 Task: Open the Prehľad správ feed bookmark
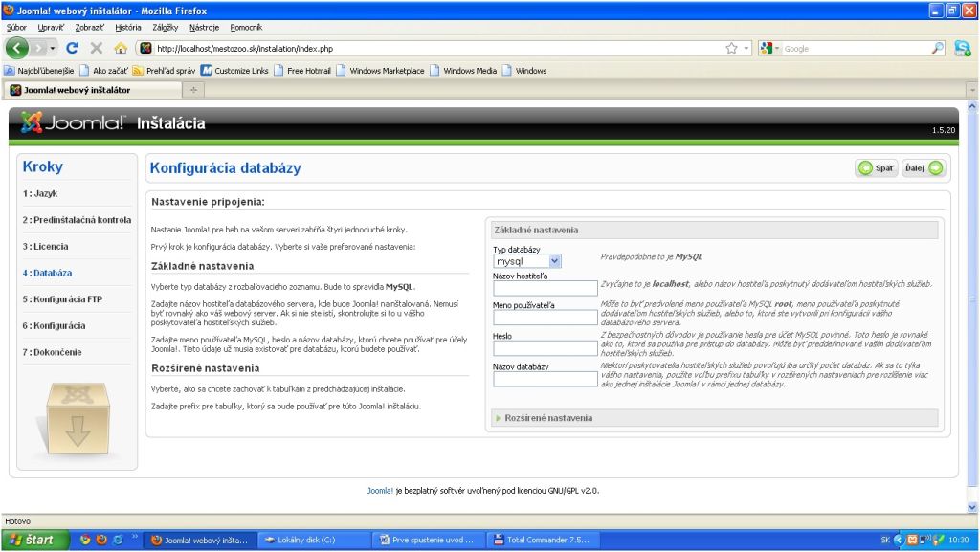click(x=164, y=71)
